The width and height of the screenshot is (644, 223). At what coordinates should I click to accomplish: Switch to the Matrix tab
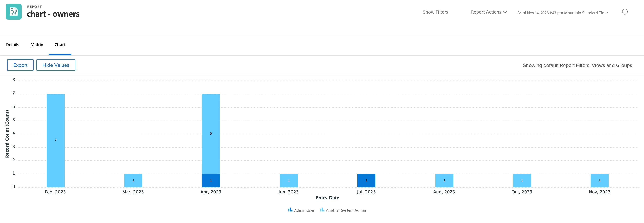pyautogui.click(x=37, y=45)
